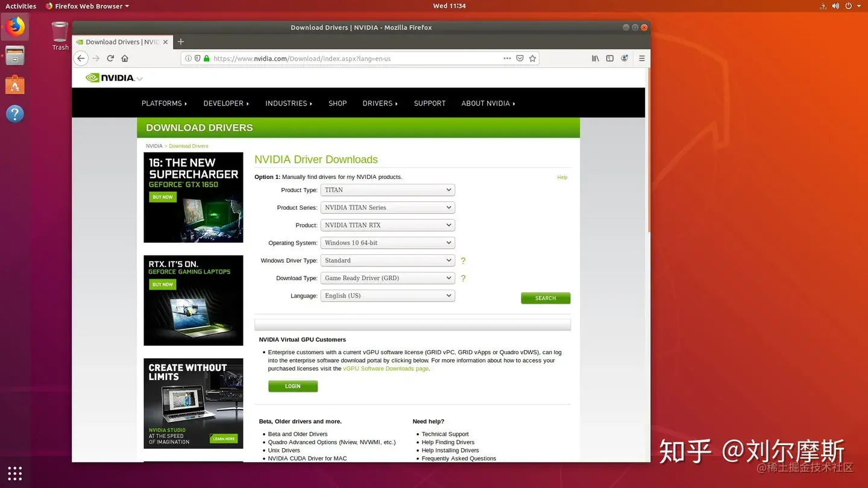Open the ABOUT NVIDIA menu
The height and width of the screenshot is (488, 868).
tap(488, 104)
